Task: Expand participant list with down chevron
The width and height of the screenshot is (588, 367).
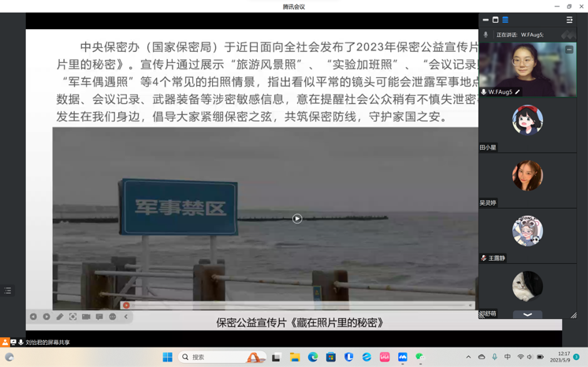Action: coord(527,315)
